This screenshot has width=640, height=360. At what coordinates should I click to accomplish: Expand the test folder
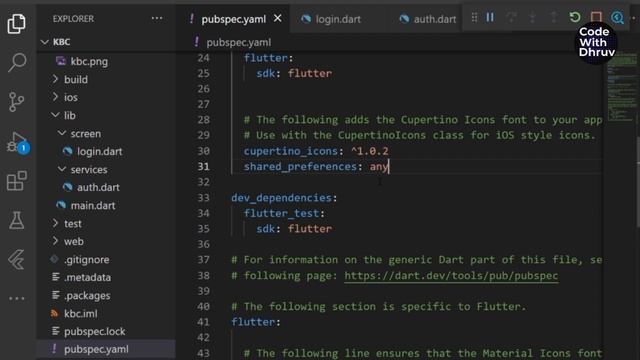(73, 224)
